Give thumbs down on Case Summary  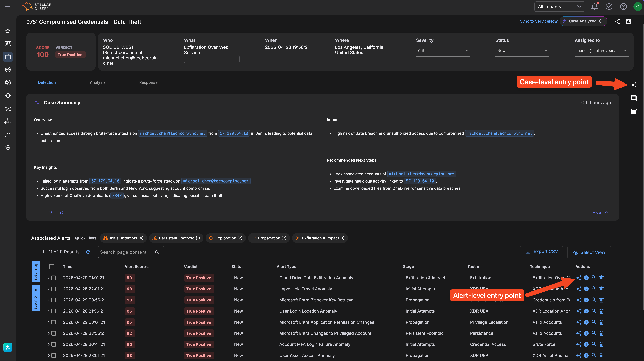[51, 212]
